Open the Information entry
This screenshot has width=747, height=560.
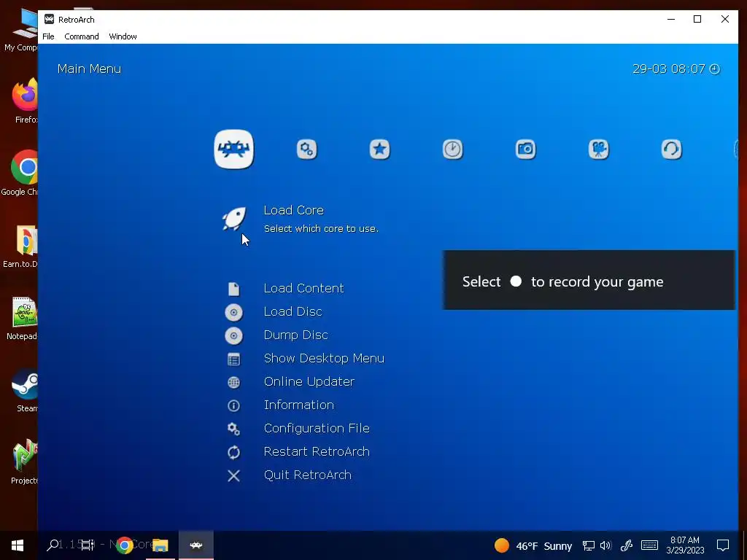click(x=298, y=405)
